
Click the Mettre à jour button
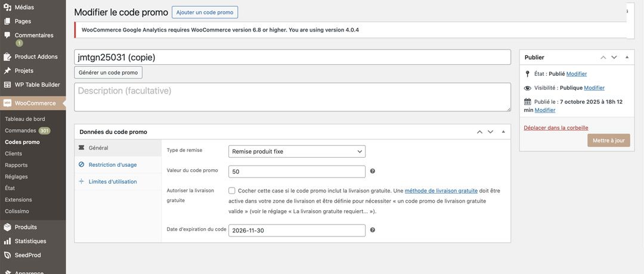[608, 141]
